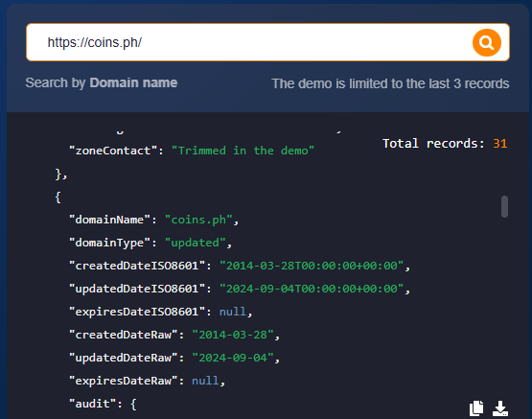The height and width of the screenshot is (419, 532).
Task: Copy JSON results with the clipboard icon
Action: click(x=476, y=407)
